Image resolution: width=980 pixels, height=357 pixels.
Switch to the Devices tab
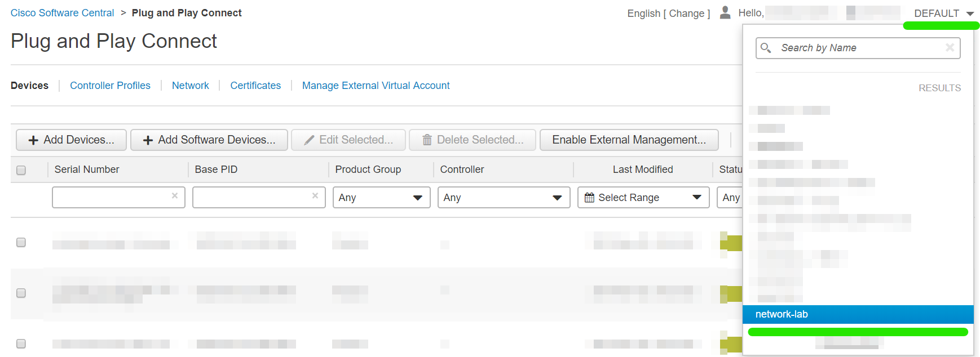point(29,86)
